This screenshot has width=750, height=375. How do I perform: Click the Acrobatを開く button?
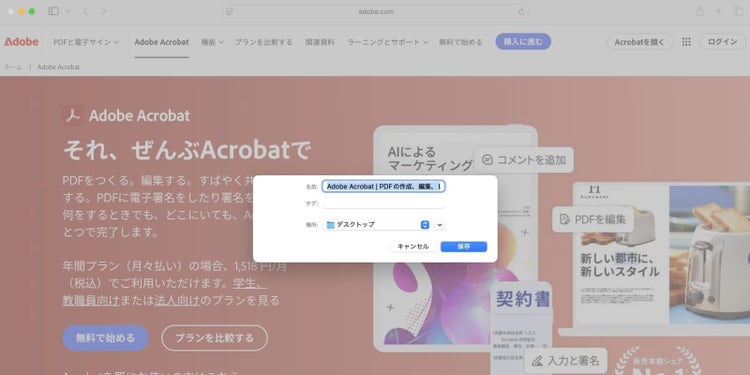[640, 42]
